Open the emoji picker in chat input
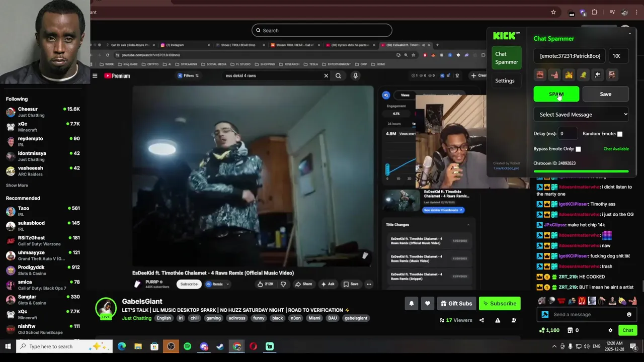The image size is (644, 362). point(629,315)
